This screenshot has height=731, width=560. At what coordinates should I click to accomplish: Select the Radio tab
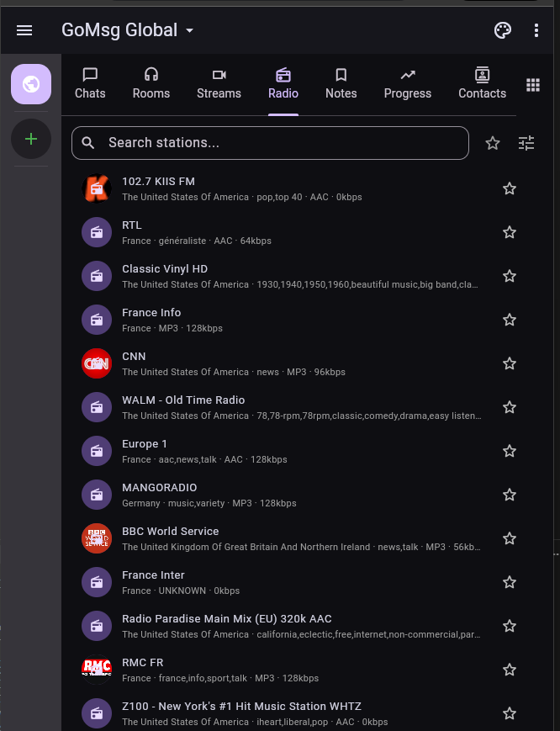tap(283, 84)
